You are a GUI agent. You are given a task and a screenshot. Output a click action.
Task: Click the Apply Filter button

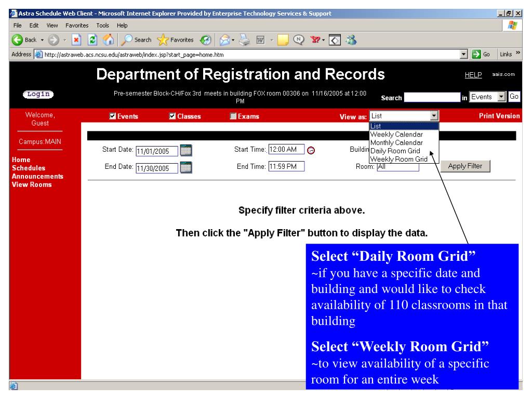465,166
